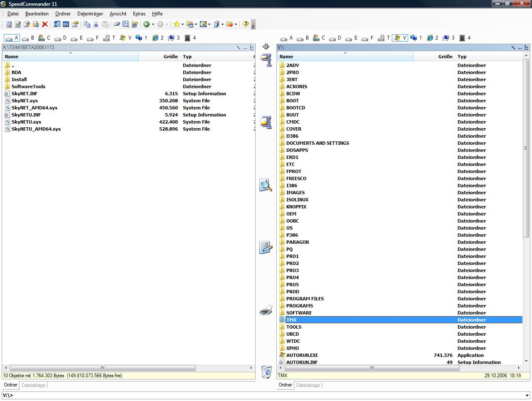Open the Datenträger menu
Screen dimensions: 532x401
pos(90,14)
